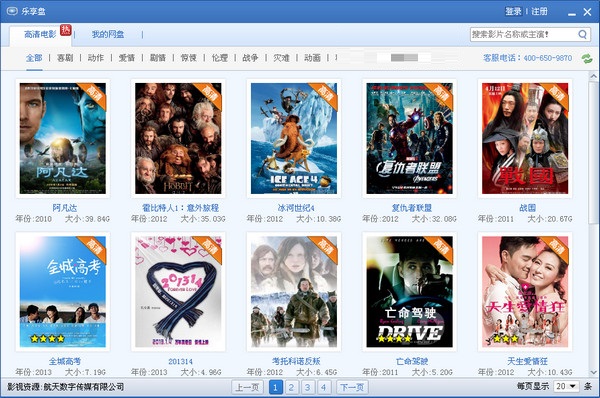Click the red 热 badge icon
Viewport: 600px width, 398px height.
pyautogui.click(x=66, y=30)
